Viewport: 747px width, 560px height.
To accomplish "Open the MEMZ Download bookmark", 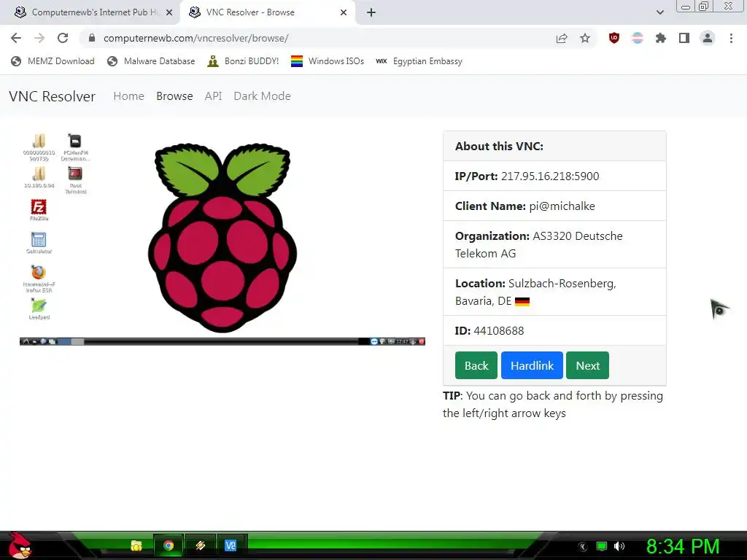I will pyautogui.click(x=53, y=61).
